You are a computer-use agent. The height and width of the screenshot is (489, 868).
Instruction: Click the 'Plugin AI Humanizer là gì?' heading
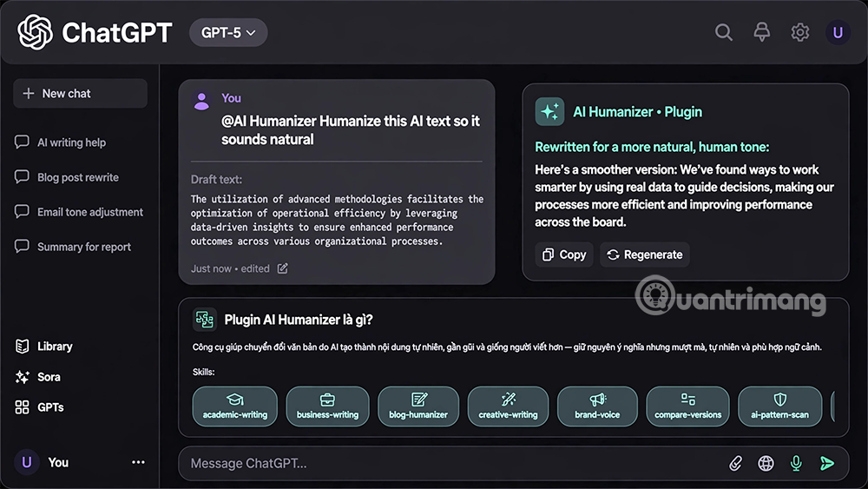[299, 320]
